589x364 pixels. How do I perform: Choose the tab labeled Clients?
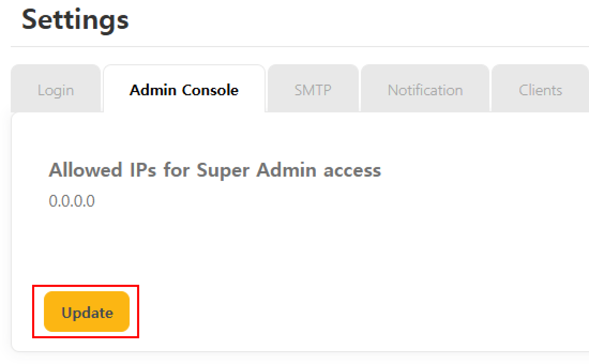tap(540, 90)
